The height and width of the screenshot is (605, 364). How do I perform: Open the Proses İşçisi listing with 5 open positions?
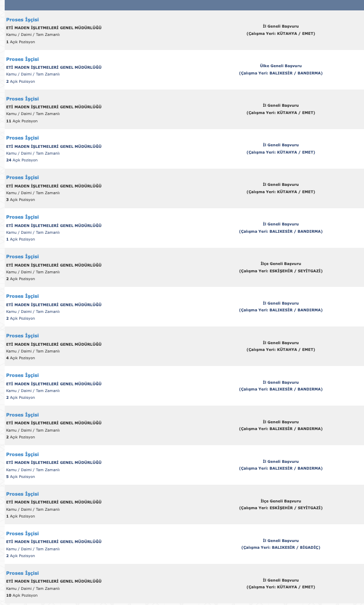pos(22,455)
